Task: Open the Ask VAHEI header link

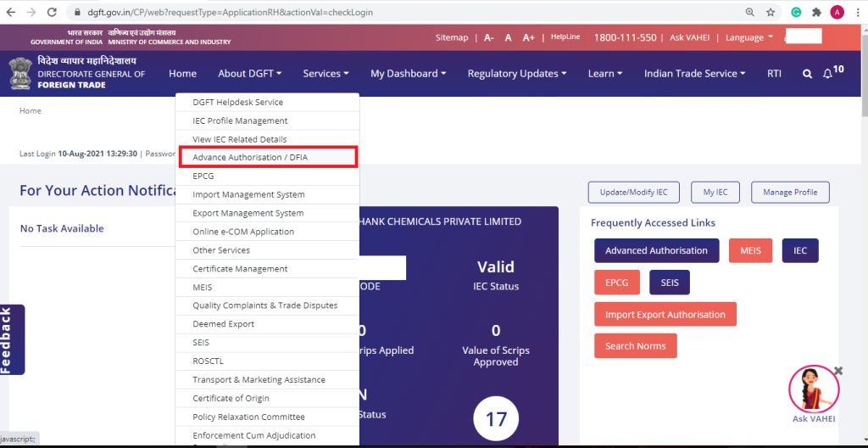Action: (x=690, y=37)
